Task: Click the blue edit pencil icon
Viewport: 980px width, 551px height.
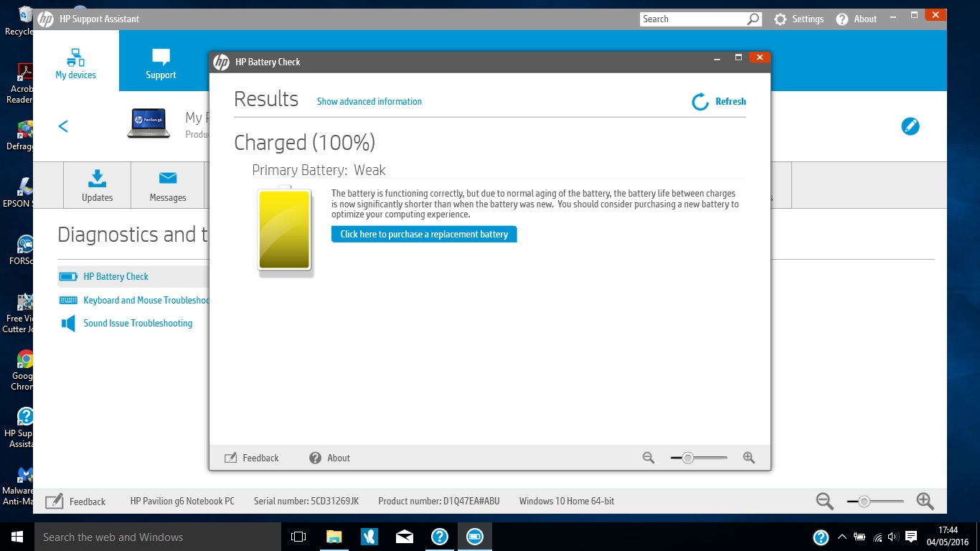Action: [910, 126]
